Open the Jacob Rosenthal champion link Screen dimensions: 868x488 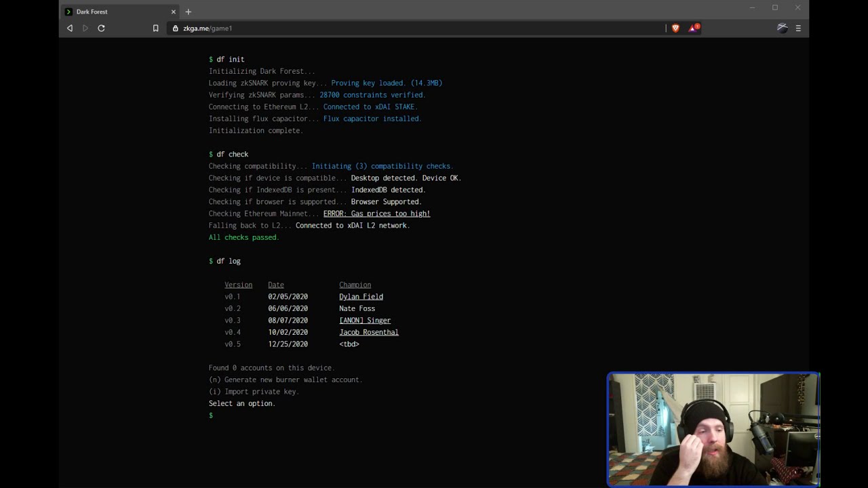369,332
